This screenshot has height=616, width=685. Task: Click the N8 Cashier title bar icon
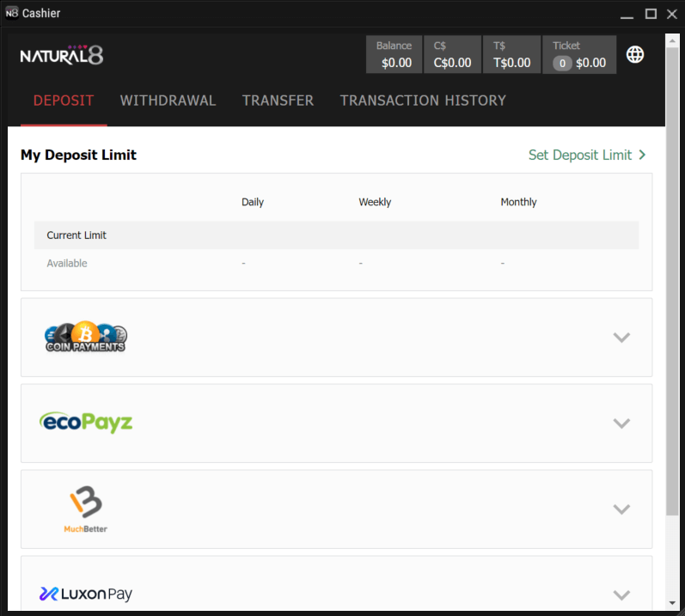click(x=12, y=14)
